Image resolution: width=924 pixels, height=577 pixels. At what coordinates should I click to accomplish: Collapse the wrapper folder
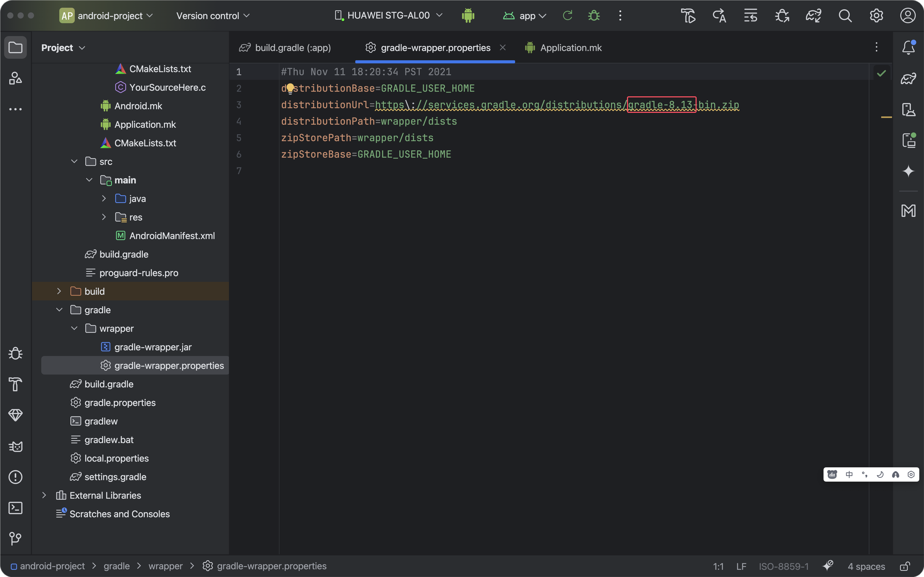pyautogui.click(x=74, y=328)
